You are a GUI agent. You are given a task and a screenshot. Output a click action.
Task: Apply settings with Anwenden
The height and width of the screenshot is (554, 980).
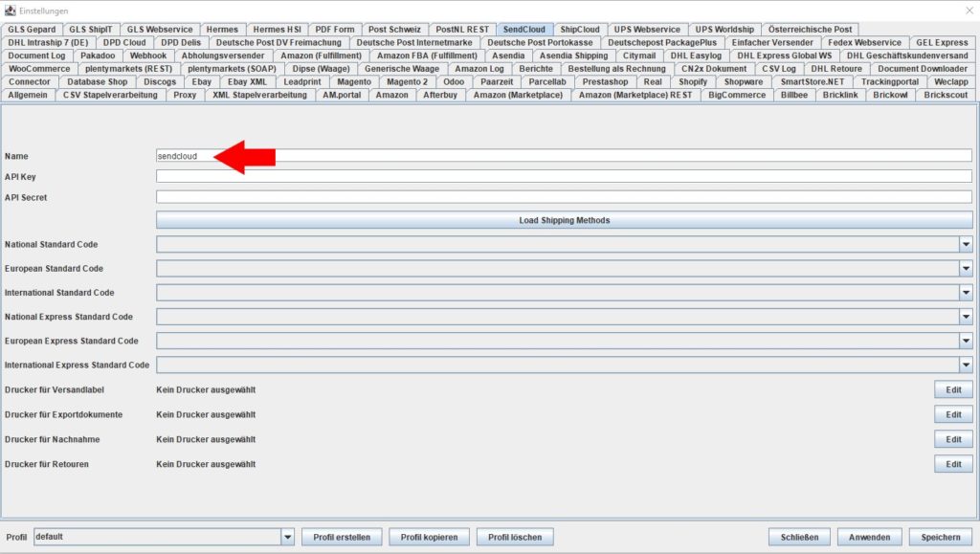coord(869,537)
